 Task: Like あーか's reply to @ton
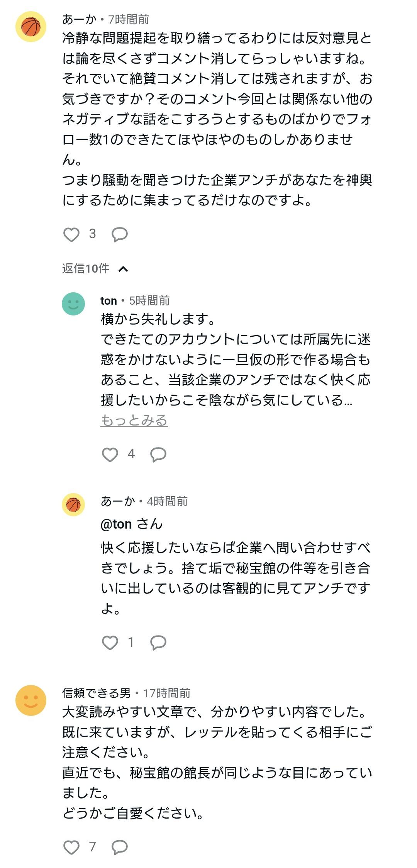tap(110, 643)
